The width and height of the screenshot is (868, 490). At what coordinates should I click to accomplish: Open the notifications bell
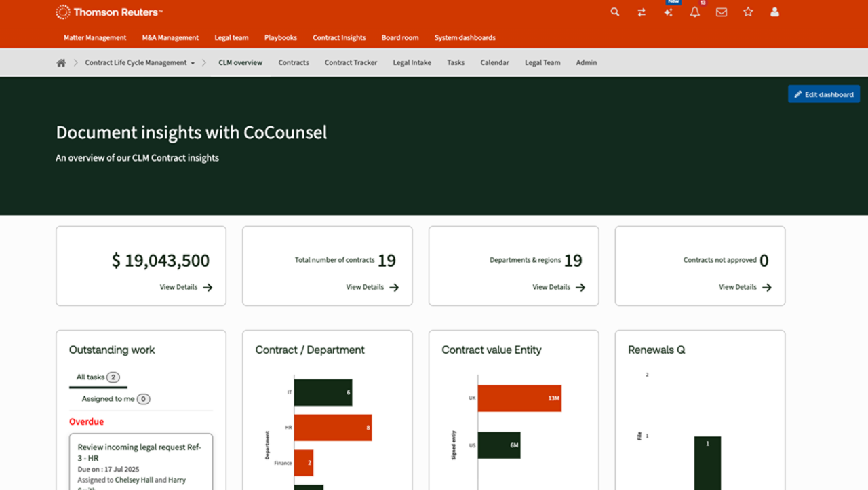click(x=694, y=12)
